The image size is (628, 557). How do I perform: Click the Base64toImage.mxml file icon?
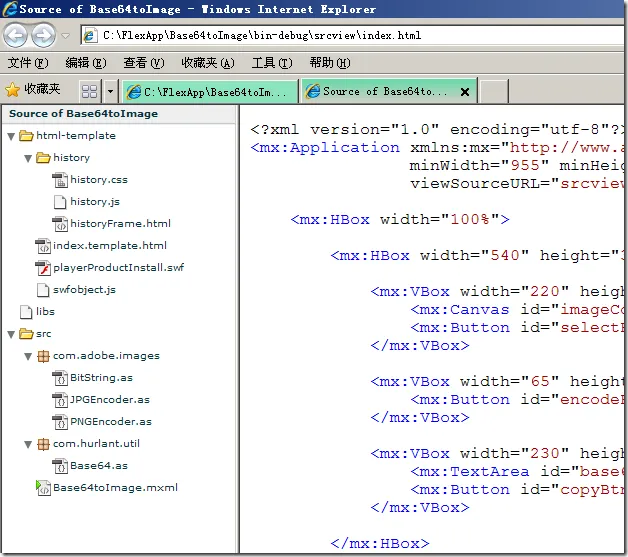click(x=43, y=488)
